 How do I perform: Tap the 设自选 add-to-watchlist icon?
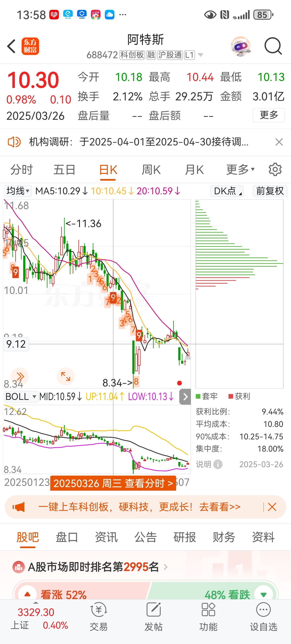[263, 610]
